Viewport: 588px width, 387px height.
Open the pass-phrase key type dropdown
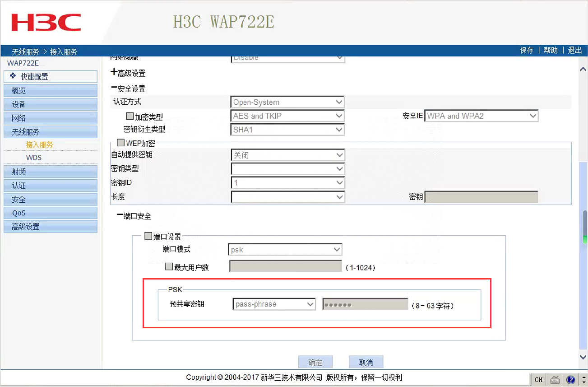[x=274, y=304]
